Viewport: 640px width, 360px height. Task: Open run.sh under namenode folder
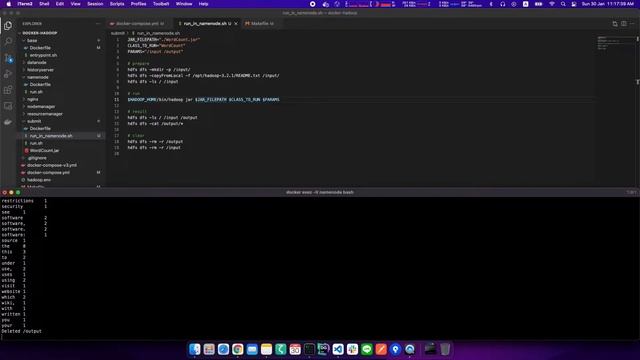click(36, 92)
